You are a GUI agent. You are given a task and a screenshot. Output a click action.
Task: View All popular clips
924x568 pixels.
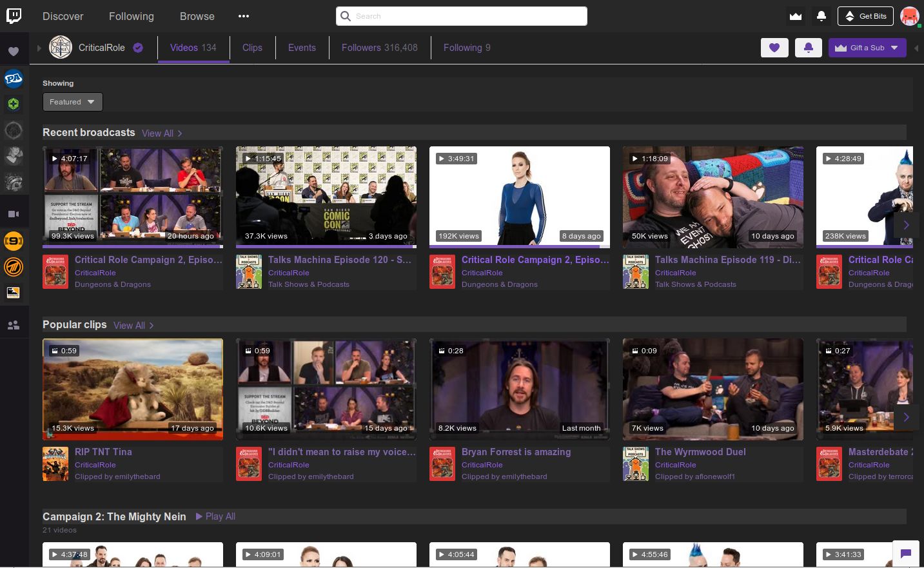133,326
